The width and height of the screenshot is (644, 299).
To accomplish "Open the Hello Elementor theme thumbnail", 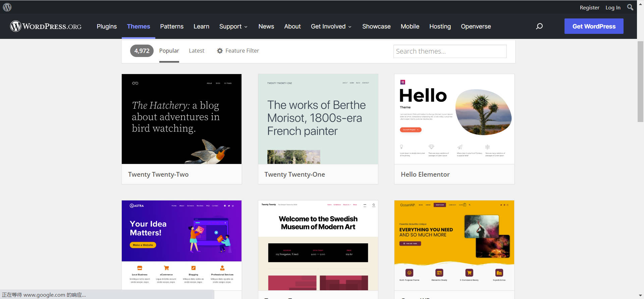I will (454, 119).
